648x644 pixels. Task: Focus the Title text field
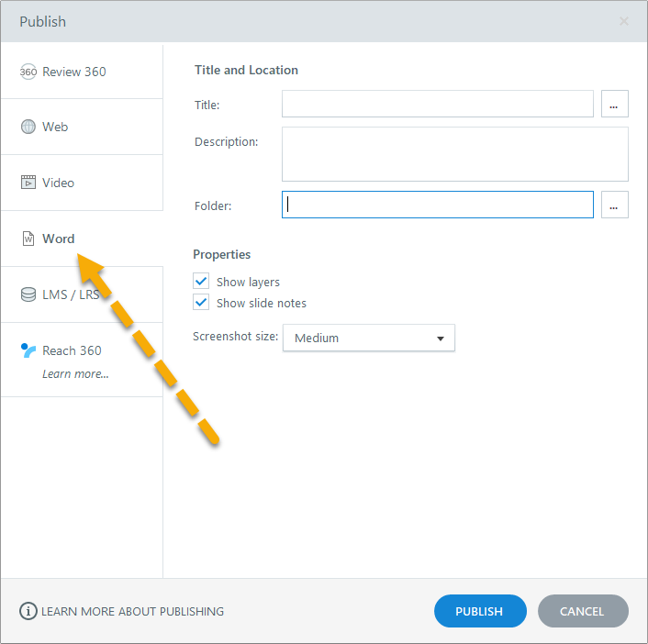[x=437, y=105]
